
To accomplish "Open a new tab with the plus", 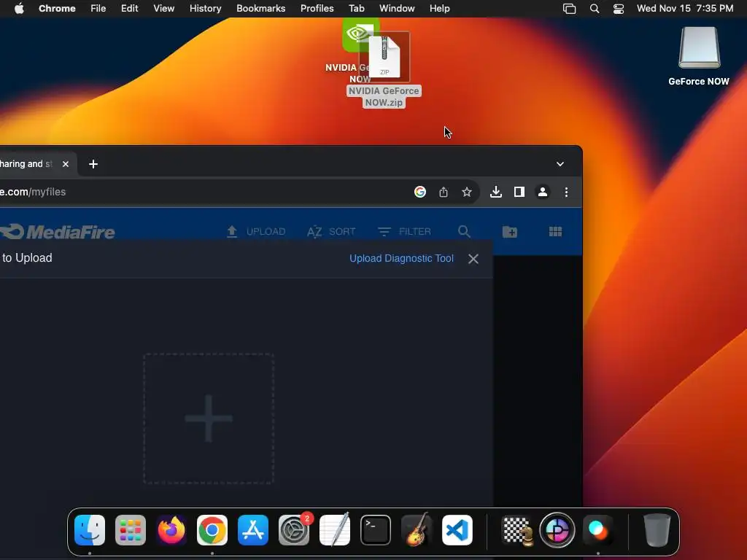I will click(93, 164).
